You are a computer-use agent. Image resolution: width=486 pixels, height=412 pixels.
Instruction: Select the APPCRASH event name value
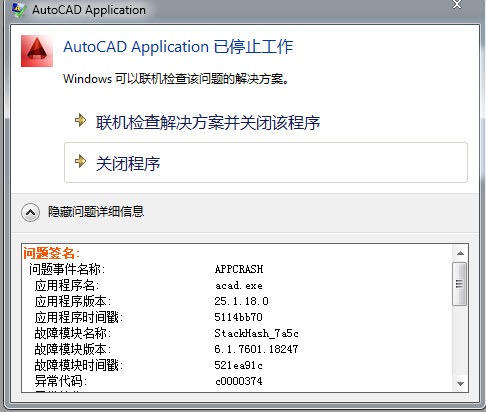tap(239, 269)
